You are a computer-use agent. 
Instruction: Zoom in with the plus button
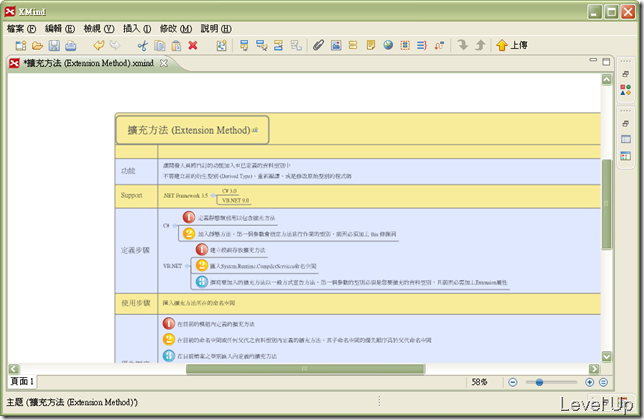pos(589,382)
